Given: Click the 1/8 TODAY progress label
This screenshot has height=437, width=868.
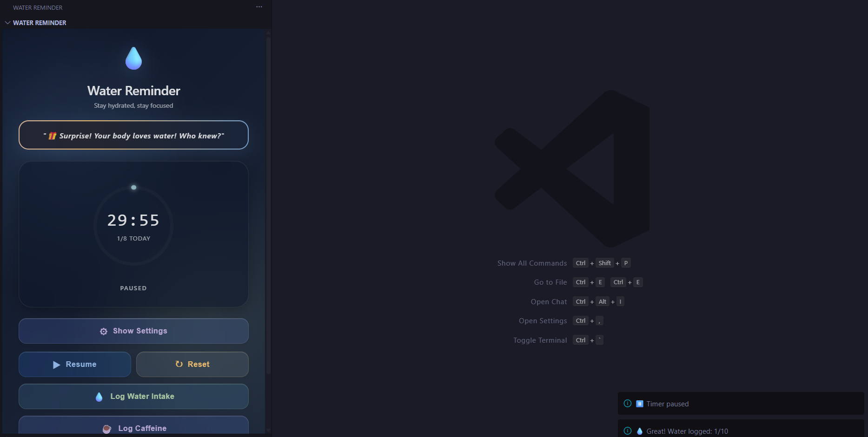Looking at the screenshot, I should (133, 238).
